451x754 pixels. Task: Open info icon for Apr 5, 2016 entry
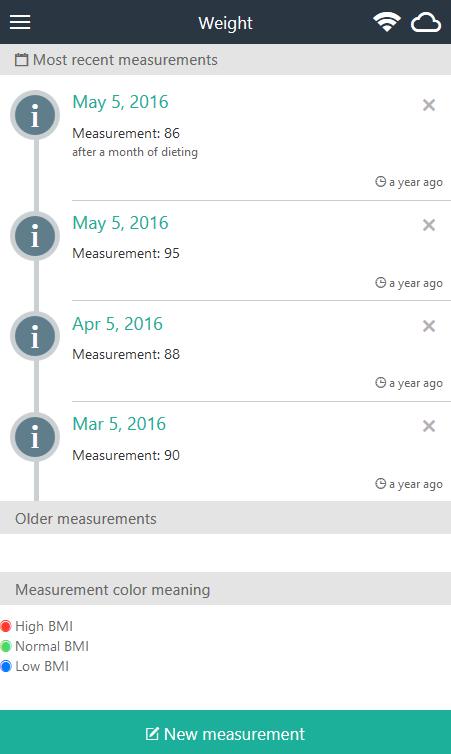35,336
